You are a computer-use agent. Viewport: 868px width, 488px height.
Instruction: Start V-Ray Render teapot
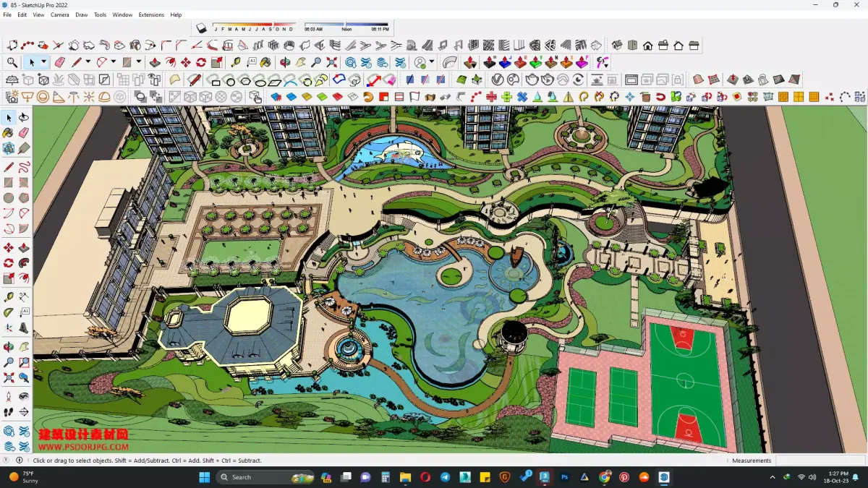(532, 80)
